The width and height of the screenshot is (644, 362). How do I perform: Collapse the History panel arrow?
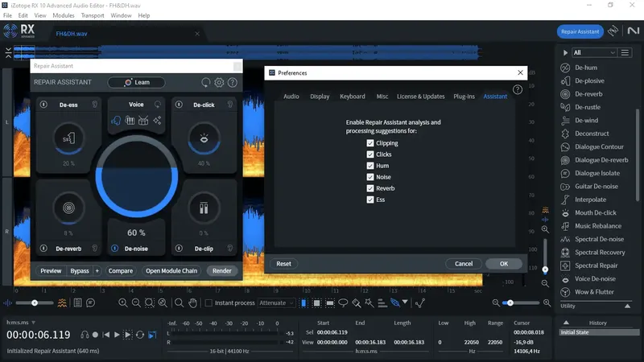566,323
